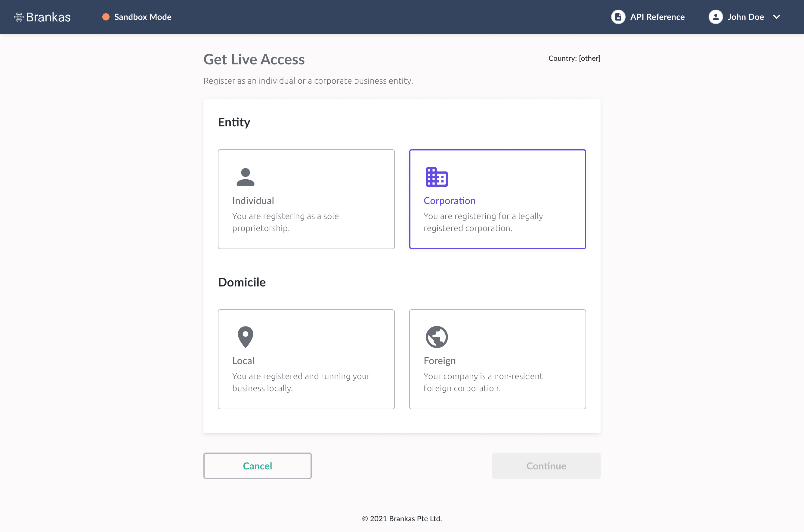Click the John Doe avatar icon
Image resolution: width=804 pixels, height=532 pixels.
click(x=716, y=17)
